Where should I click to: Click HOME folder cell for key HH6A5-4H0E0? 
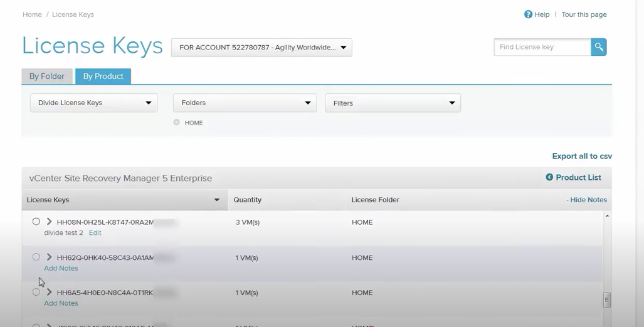[x=362, y=293]
